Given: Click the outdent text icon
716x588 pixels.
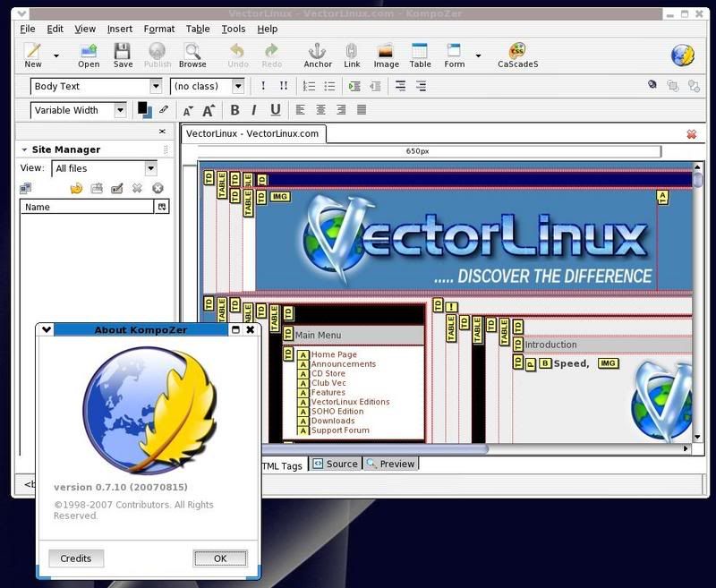Looking at the screenshot, I should tap(375, 86).
